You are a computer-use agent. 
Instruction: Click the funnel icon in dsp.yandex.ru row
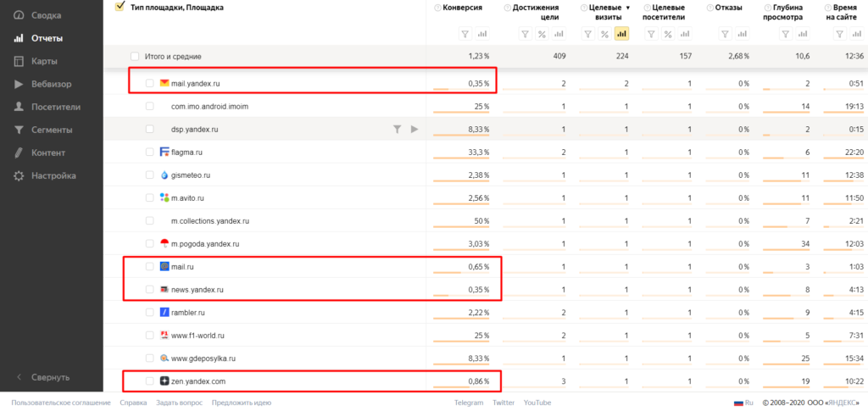coord(397,129)
